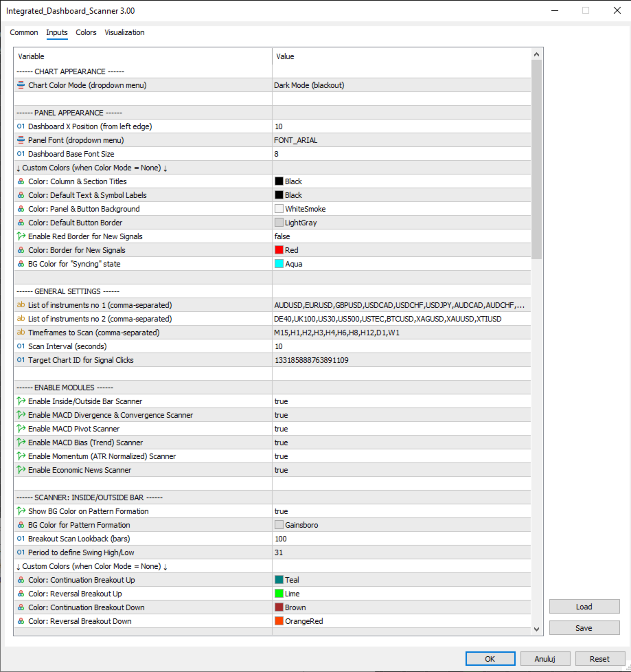This screenshot has width=631, height=672.
Task: Click the Reset button
Action: (599, 659)
